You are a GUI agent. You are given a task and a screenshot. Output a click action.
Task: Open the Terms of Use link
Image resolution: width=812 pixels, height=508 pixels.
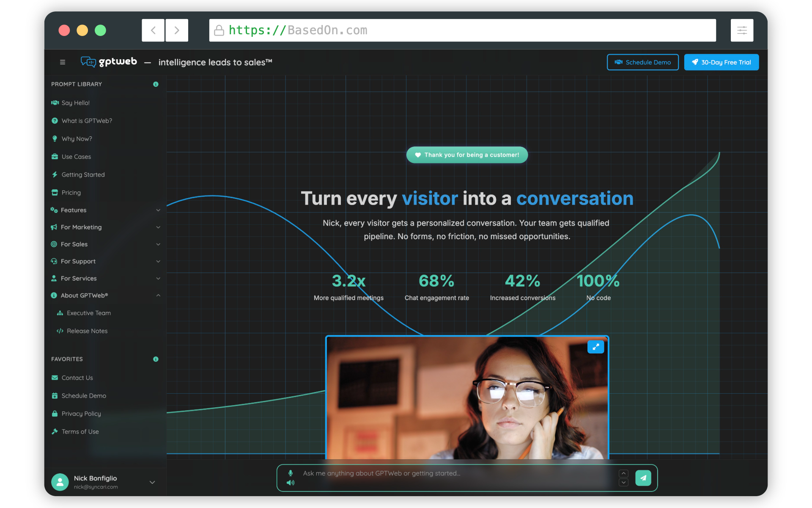click(75, 431)
